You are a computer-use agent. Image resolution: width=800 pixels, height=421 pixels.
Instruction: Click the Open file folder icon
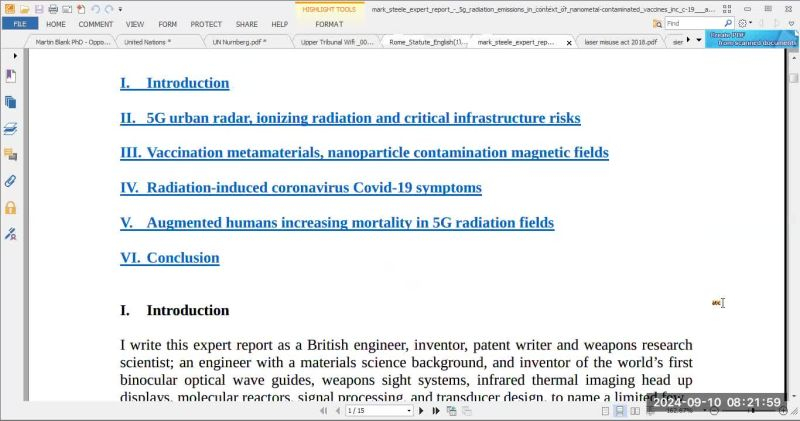(24, 8)
